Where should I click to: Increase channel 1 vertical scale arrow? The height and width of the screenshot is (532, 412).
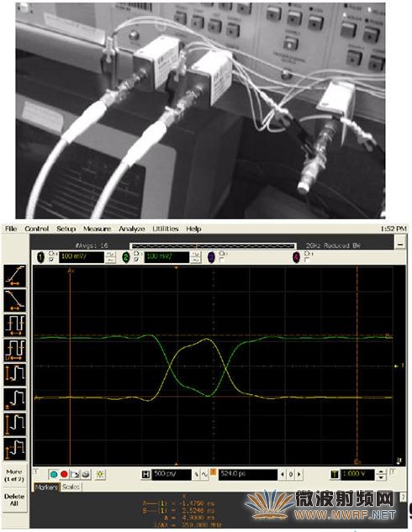click(x=110, y=254)
